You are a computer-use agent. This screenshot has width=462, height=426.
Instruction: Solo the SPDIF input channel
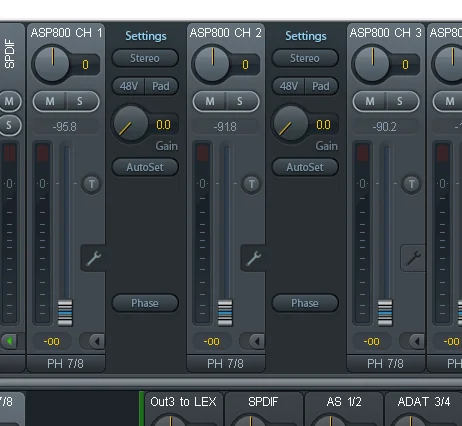pyautogui.click(x=9, y=125)
